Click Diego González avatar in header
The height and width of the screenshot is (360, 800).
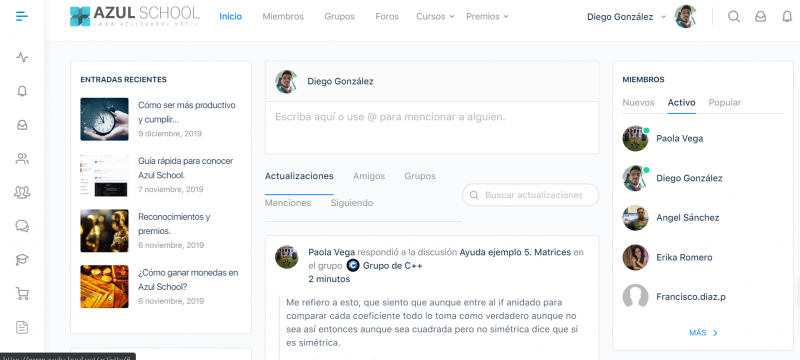[686, 16]
